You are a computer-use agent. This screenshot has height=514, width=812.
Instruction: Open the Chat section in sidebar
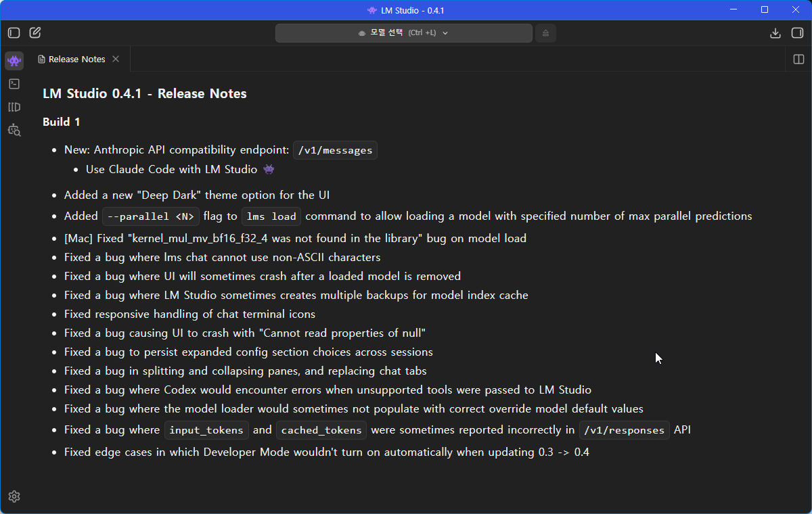pyautogui.click(x=14, y=61)
